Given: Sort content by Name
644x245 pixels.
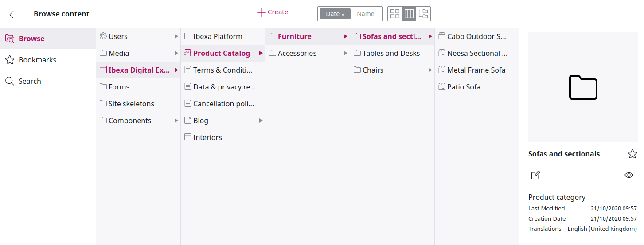Looking at the screenshot, I should pyautogui.click(x=366, y=14).
